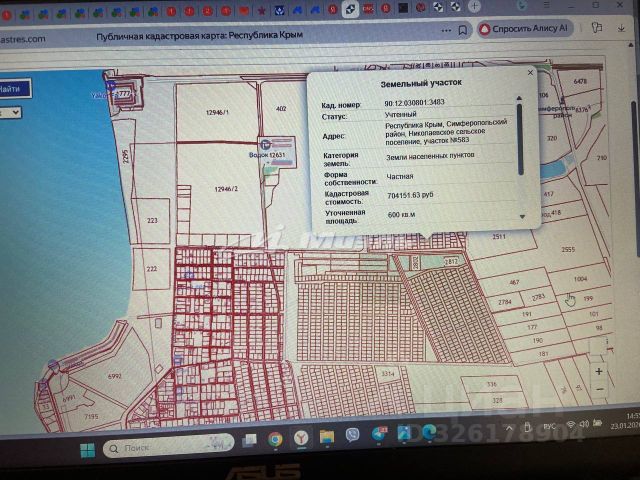640x480 pixels.
Task: Open a new browser tab with plus
Action: pyautogui.click(x=474, y=6)
